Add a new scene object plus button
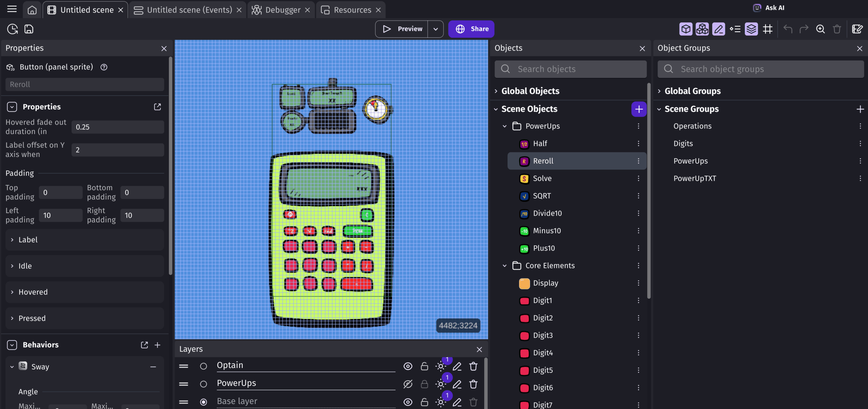Viewport: 868px width, 409px height. point(639,109)
